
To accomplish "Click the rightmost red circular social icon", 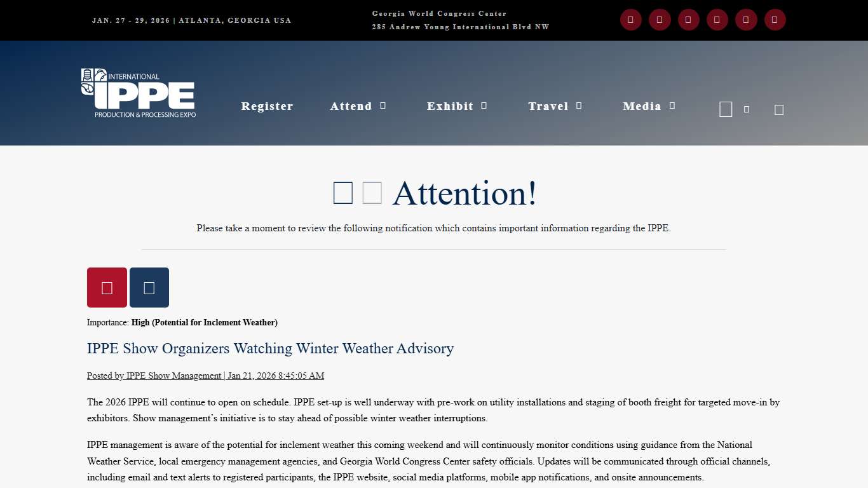I will coord(775,20).
